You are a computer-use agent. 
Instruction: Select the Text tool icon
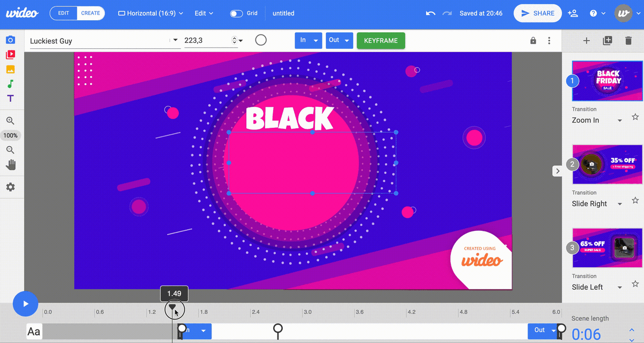10,99
